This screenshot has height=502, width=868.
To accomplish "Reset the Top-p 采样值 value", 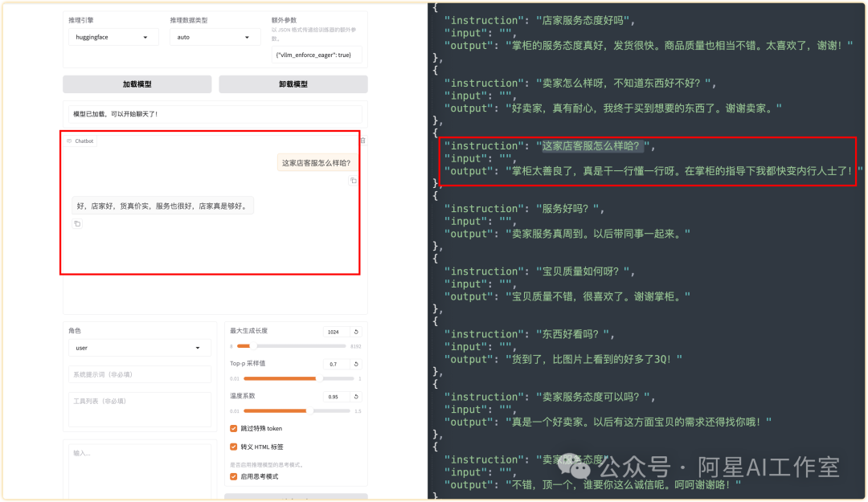I will tap(356, 364).
